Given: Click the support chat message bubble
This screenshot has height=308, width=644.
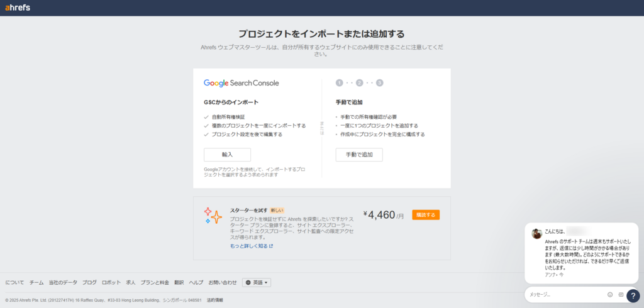Looking at the screenshot, I should coord(581,253).
